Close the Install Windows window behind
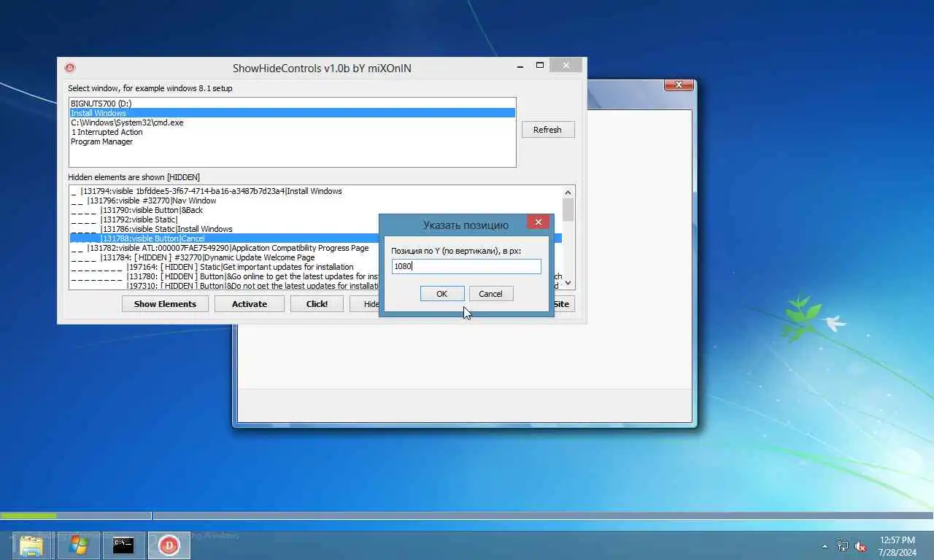 pyautogui.click(x=679, y=85)
